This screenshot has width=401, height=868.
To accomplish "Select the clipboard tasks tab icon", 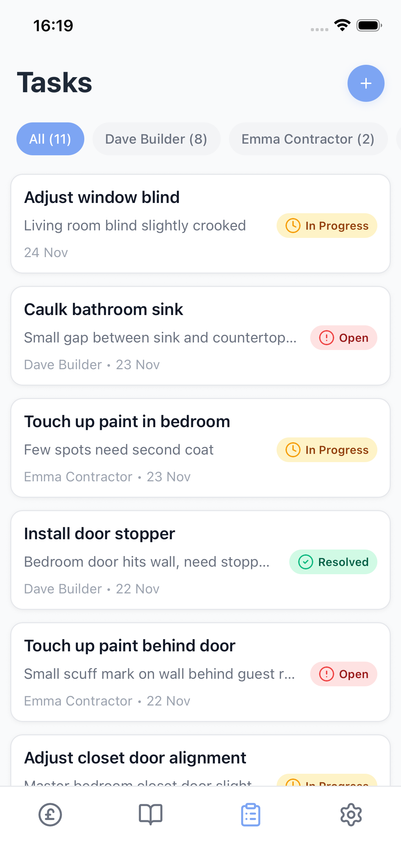I will click(251, 815).
